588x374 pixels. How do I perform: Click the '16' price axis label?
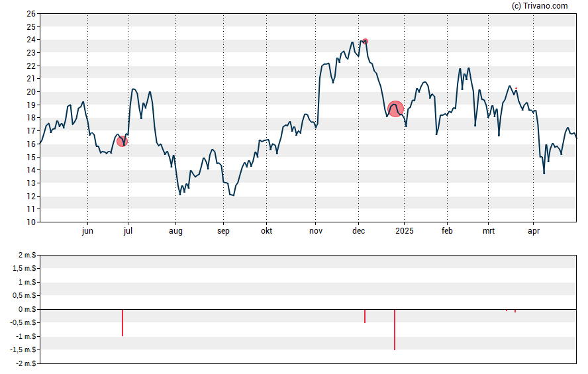pyautogui.click(x=31, y=144)
